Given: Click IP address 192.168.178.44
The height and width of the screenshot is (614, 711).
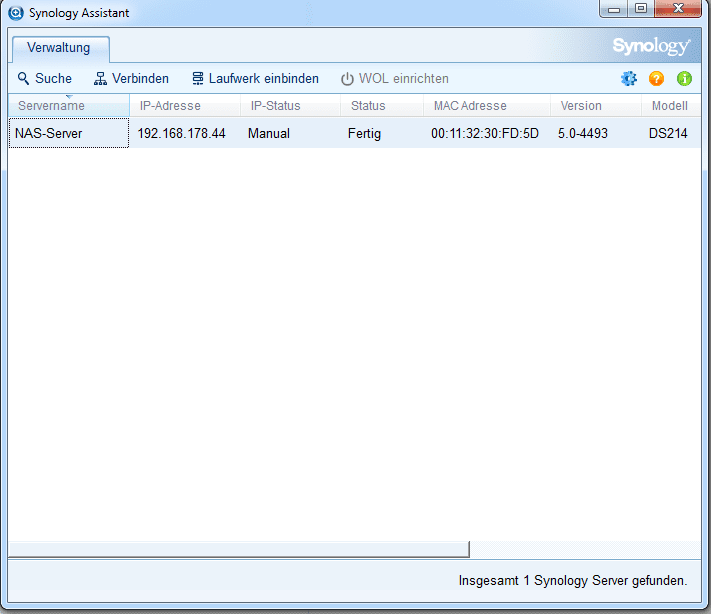Looking at the screenshot, I should 181,133.
